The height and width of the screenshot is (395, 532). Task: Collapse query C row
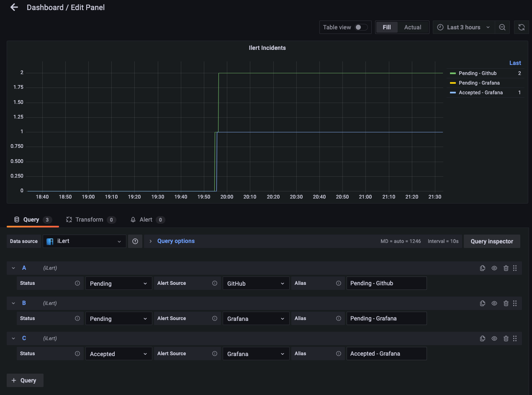(13, 338)
